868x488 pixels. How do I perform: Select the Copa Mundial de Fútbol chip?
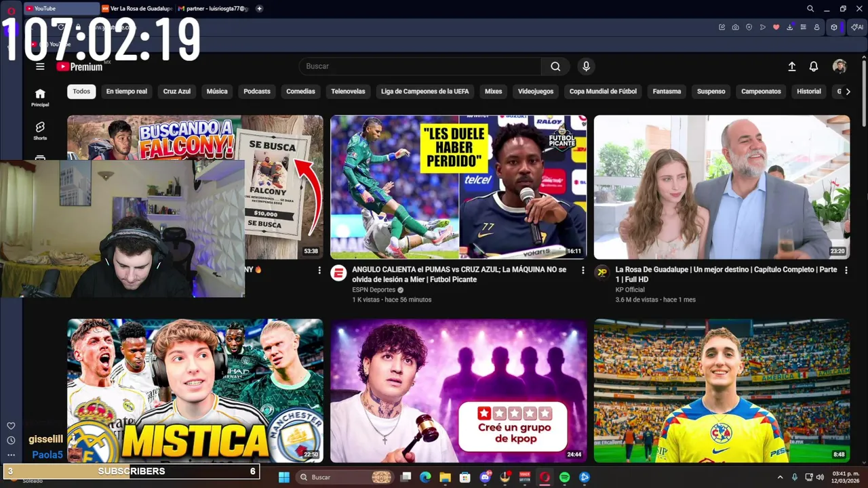point(603,91)
